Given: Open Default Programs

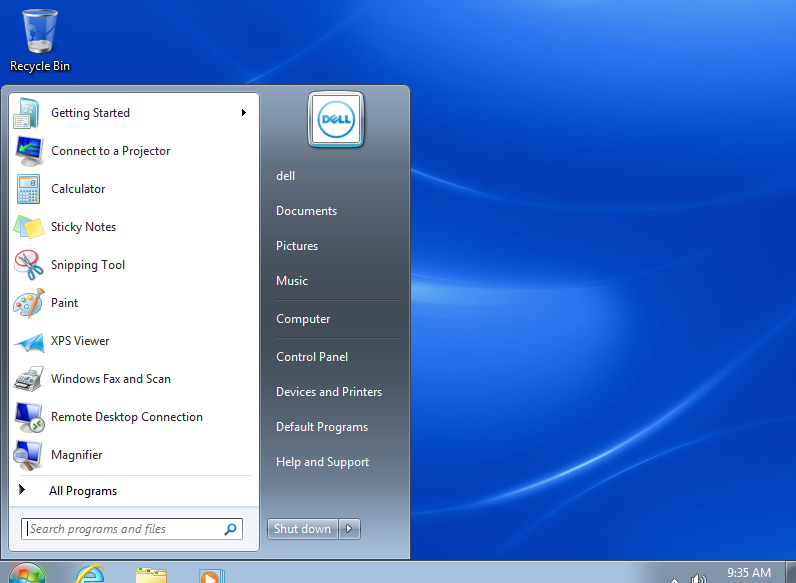Looking at the screenshot, I should click(322, 427).
